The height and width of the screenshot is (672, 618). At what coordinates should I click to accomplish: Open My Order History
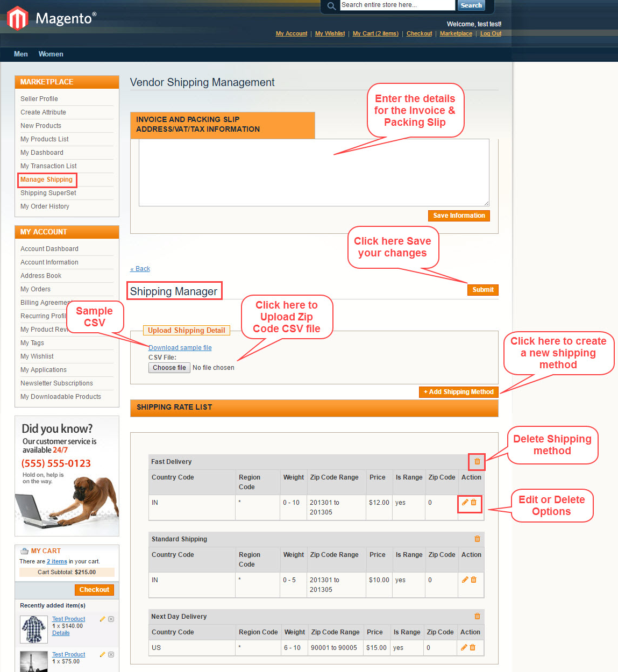[45, 206]
